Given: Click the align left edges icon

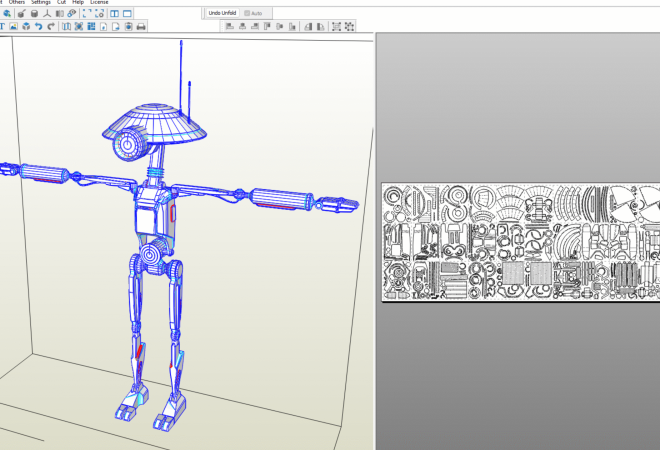Looking at the screenshot, I should [x=229, y=26].
